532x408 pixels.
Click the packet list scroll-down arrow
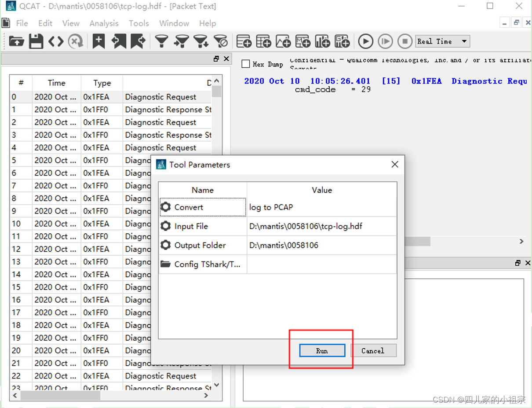point(216,385)
